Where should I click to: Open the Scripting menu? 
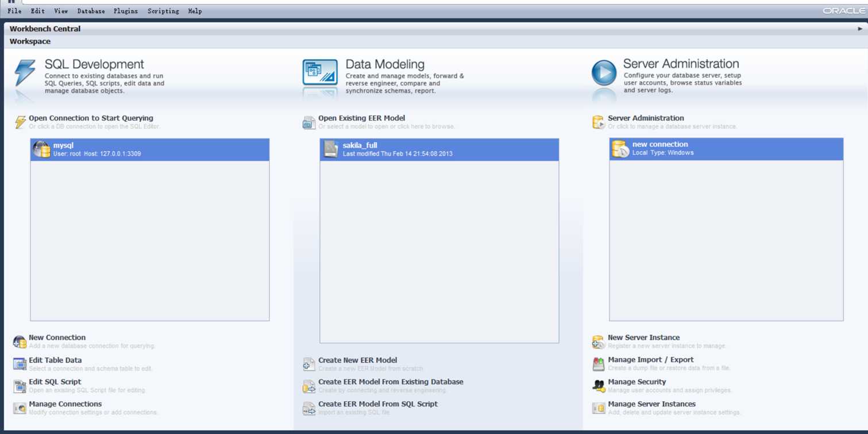(163, 11)
